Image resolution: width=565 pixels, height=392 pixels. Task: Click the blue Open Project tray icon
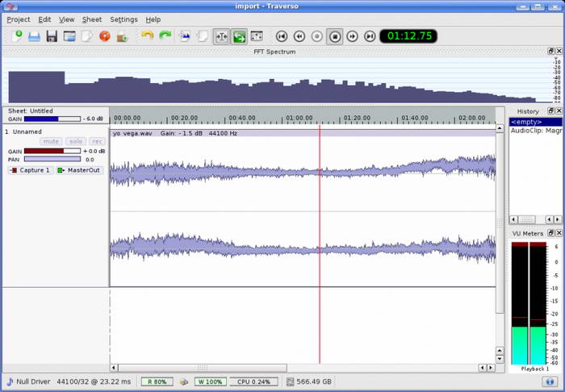click(34, 36)
